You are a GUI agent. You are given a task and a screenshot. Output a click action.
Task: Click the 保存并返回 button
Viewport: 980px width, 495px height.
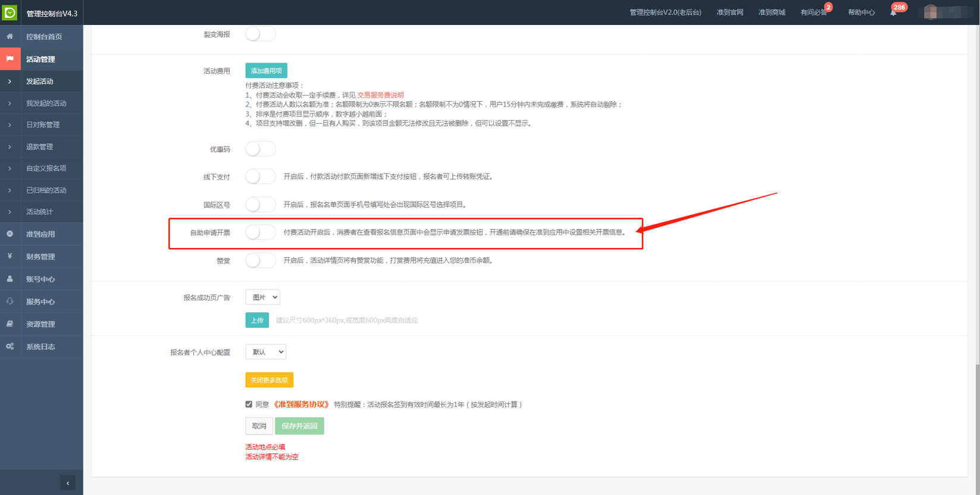coord(299,426)
